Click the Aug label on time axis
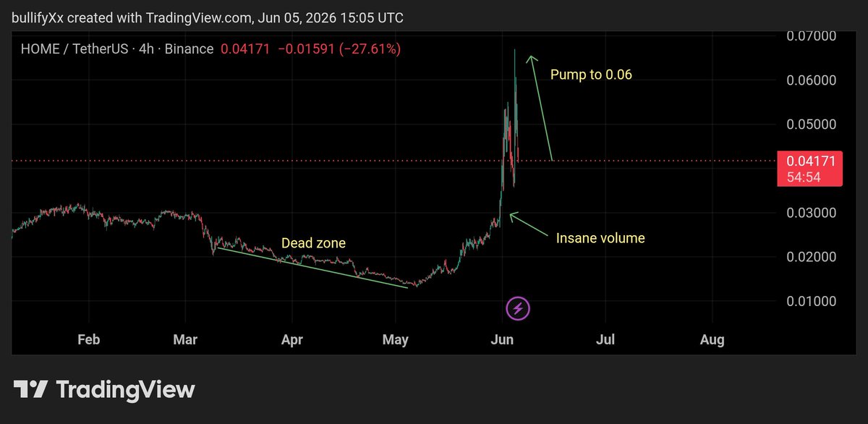 [x=712, y=339]
